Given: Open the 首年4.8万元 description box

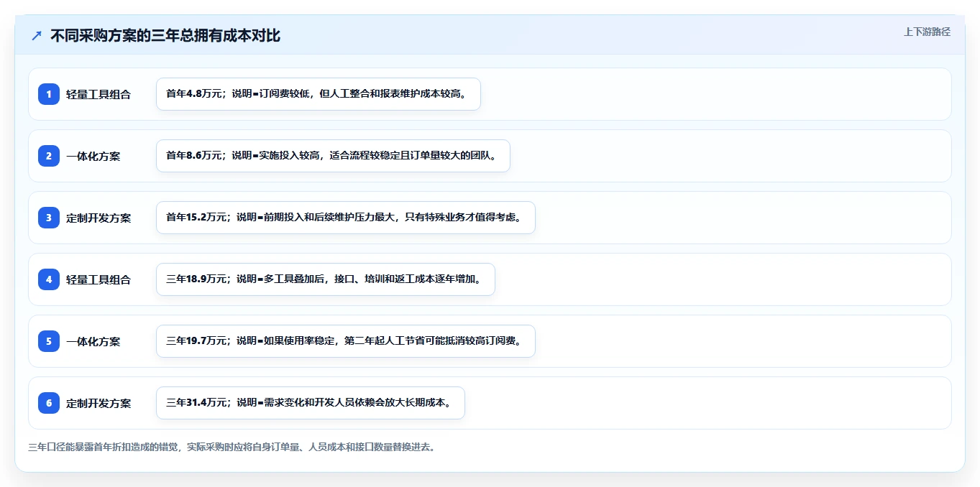Looking at the screenshot, I should click(318, 94).
